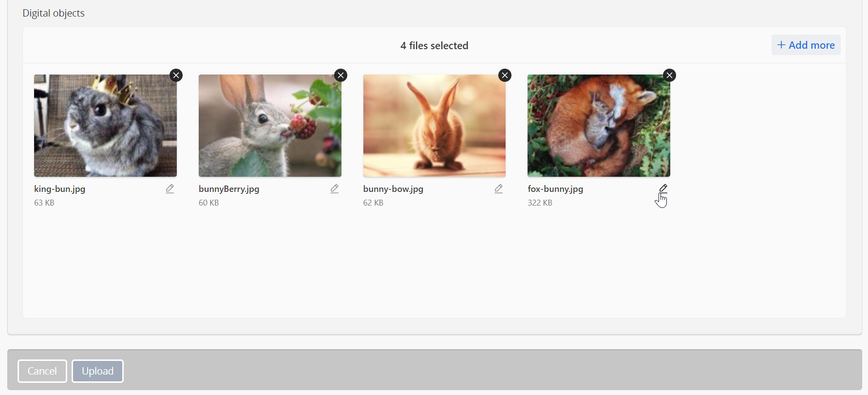The height and width of the screenshot is (395, 868).
Task: Click the bunny-bow.jpg file name
Action: point(393,189)
